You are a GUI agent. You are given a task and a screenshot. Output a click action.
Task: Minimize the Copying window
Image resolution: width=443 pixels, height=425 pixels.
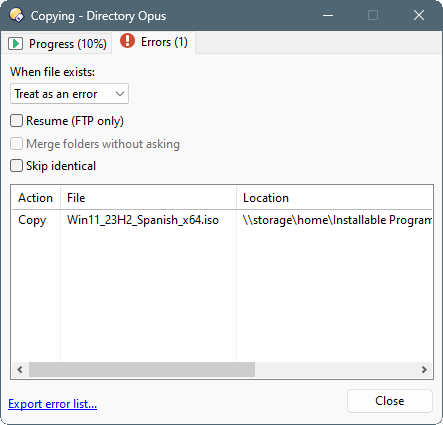point(328,15)
